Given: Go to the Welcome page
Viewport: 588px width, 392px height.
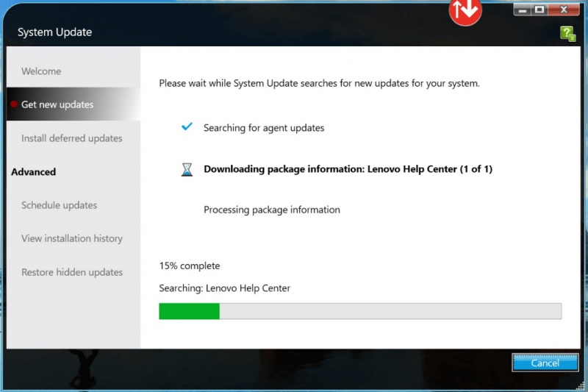Looking at the screenshot, I should click(x=41, y=71).
